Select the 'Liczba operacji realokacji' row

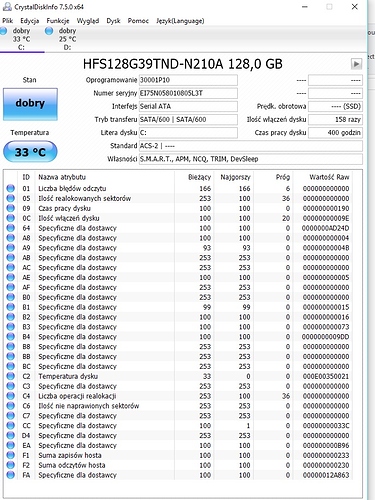coord(178,396)
